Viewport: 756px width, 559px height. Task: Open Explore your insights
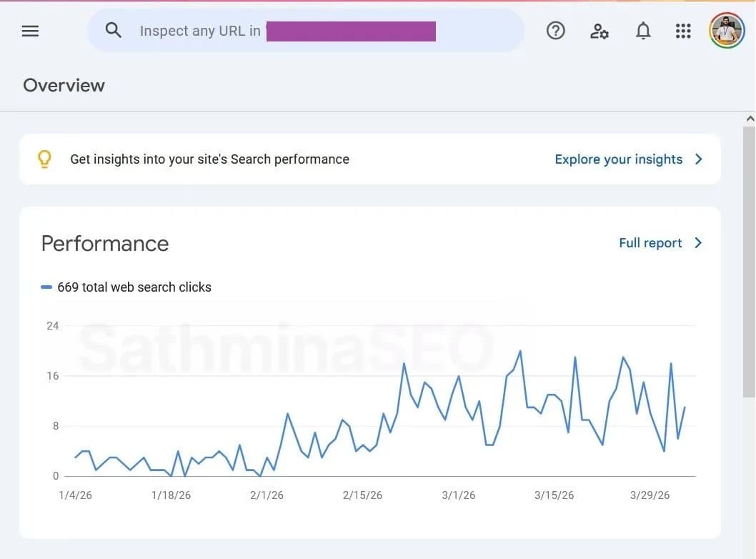(x=619, y=159)
